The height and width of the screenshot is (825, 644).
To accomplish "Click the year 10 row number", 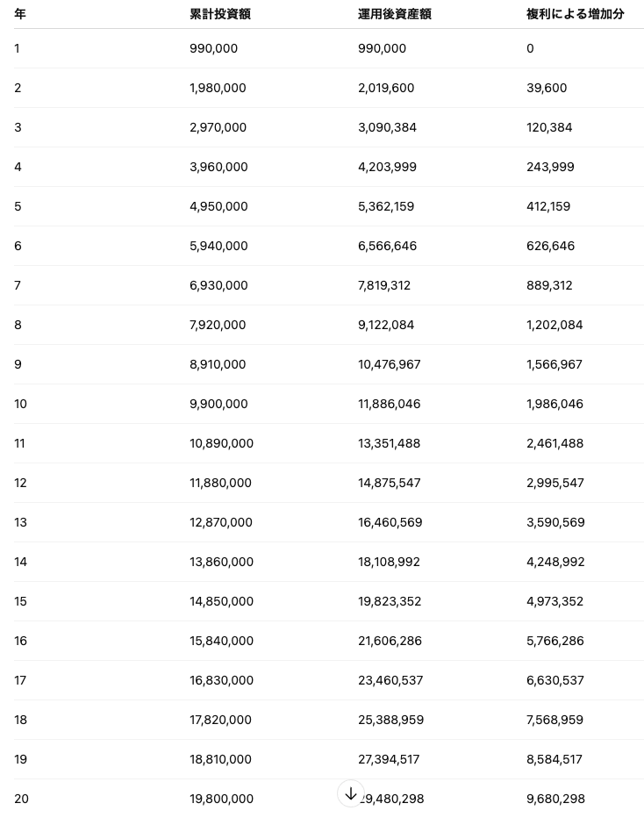I will 20,404.
